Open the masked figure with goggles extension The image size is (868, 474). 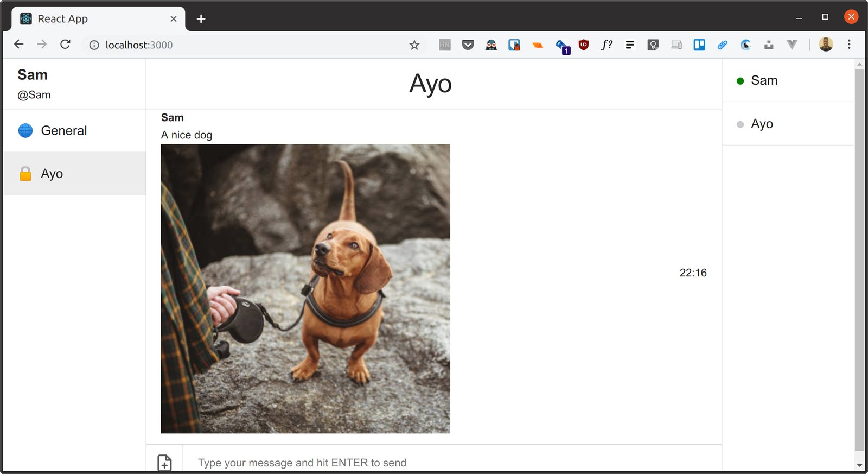point(491,45)
